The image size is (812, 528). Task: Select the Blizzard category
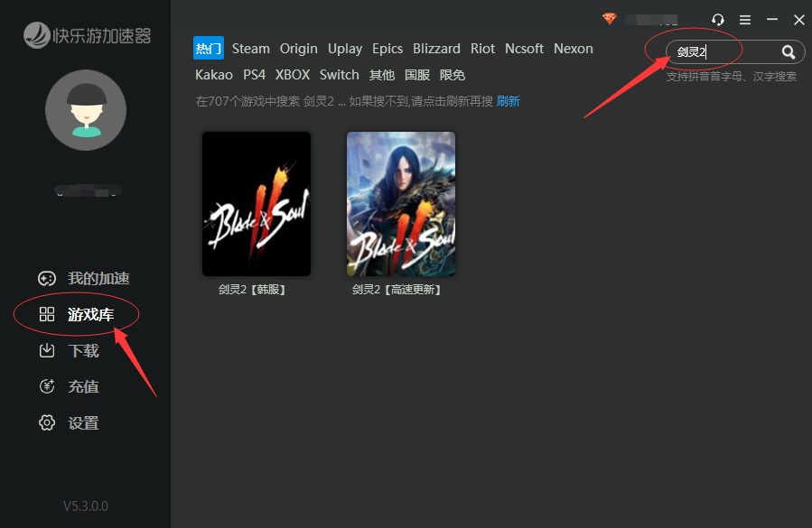pos(436,49)
